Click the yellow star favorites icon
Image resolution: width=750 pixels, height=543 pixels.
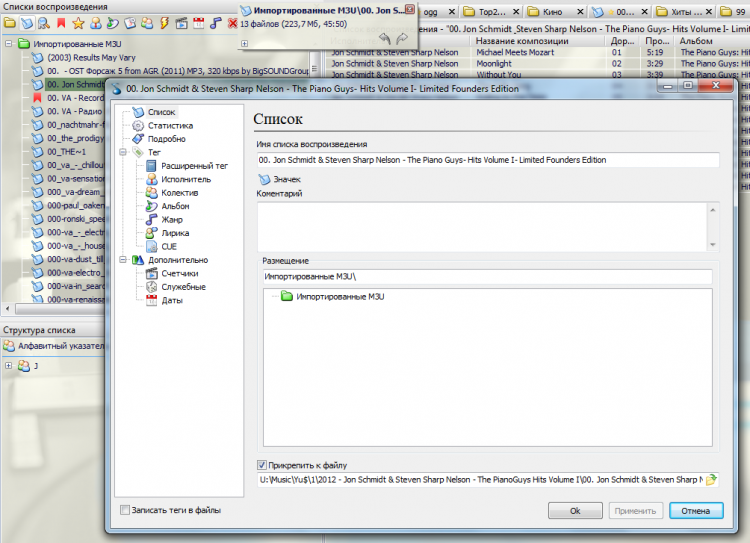78,22
